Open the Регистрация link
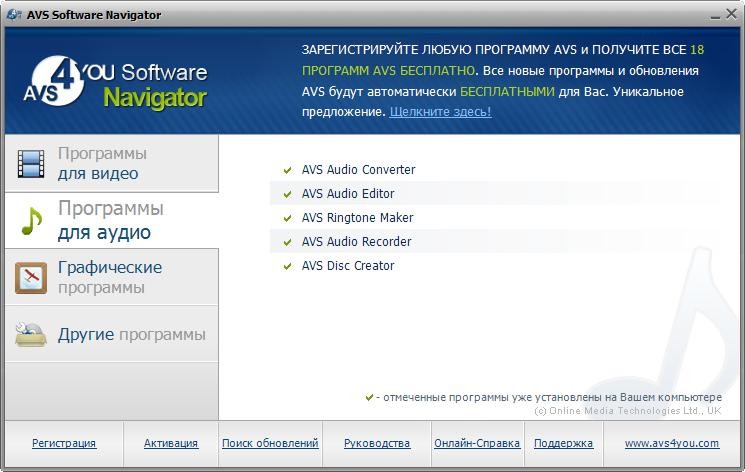This screenshot has width=745, height=472. pos(64,443)
